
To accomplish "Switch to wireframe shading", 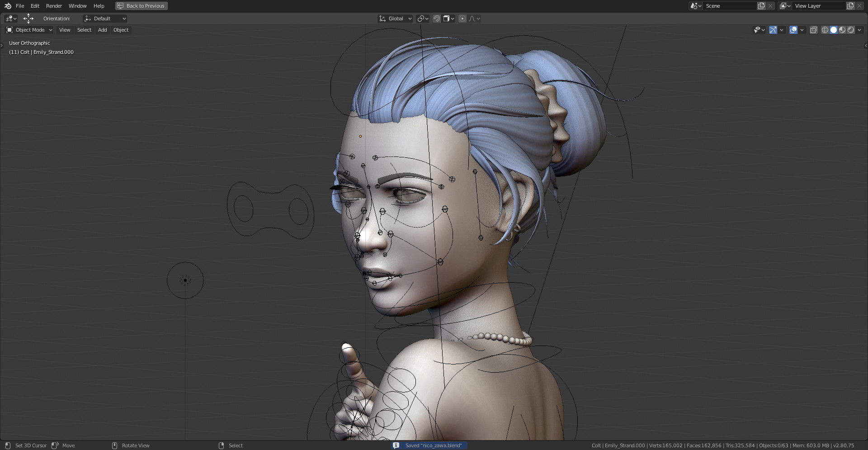I will pos(825,30).
